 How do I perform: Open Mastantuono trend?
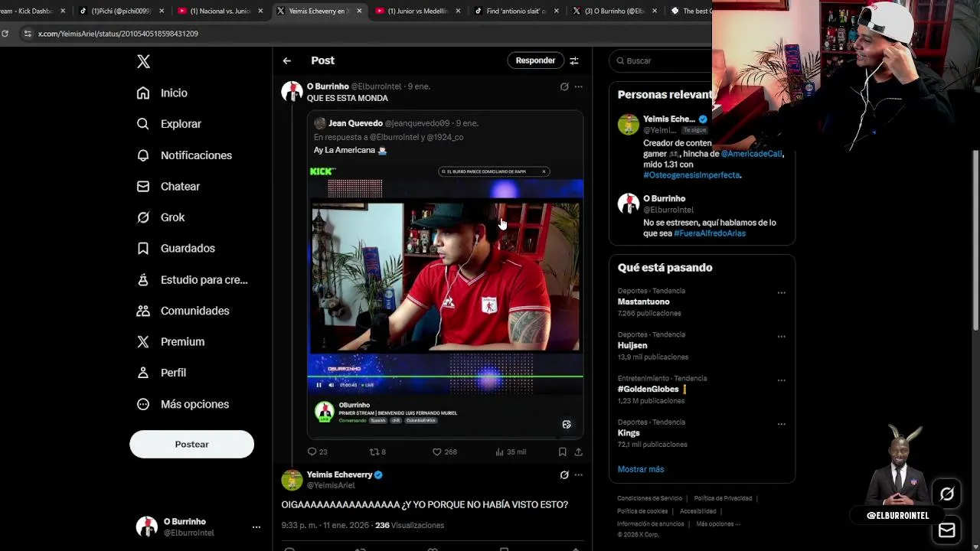click(x=643, y=302)
